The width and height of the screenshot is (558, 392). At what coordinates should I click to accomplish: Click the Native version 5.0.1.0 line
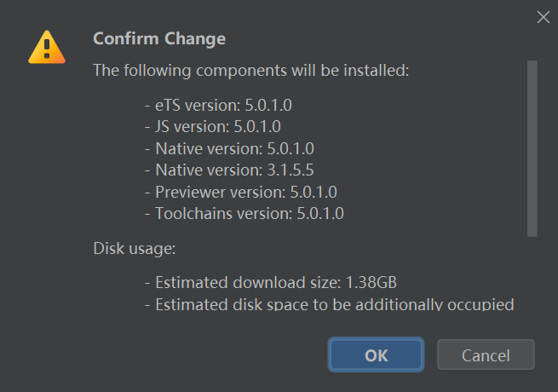pos(234,149)
